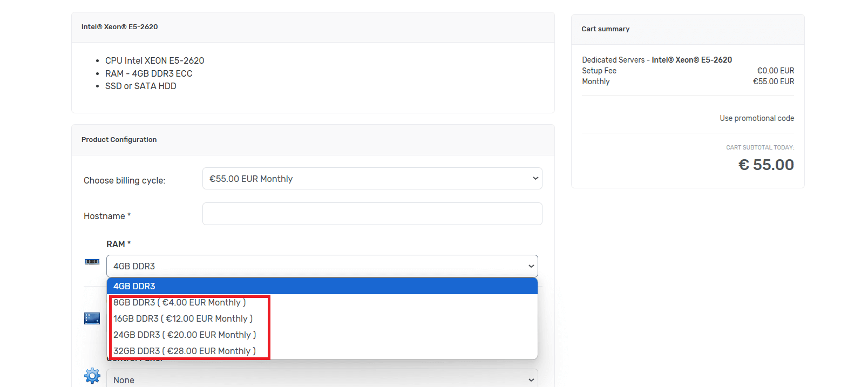Click the Cart summary heading
The image size is (868, 387).
coord(605,29)
